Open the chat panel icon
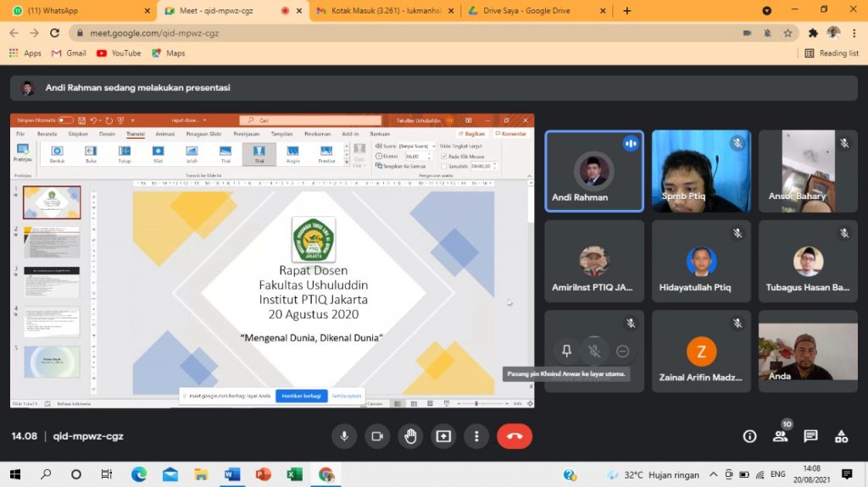Viewport: 868px width, 487px height. pos(810,436)
